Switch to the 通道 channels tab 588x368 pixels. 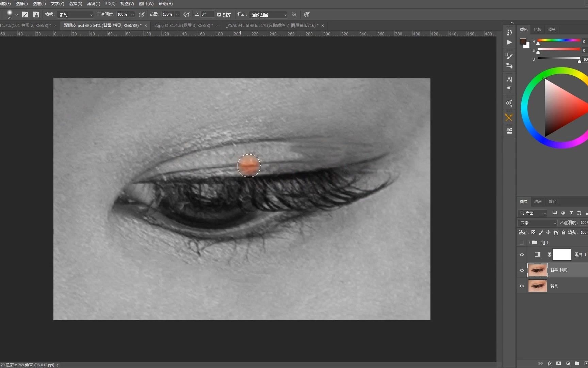click(x=538, y=201)
